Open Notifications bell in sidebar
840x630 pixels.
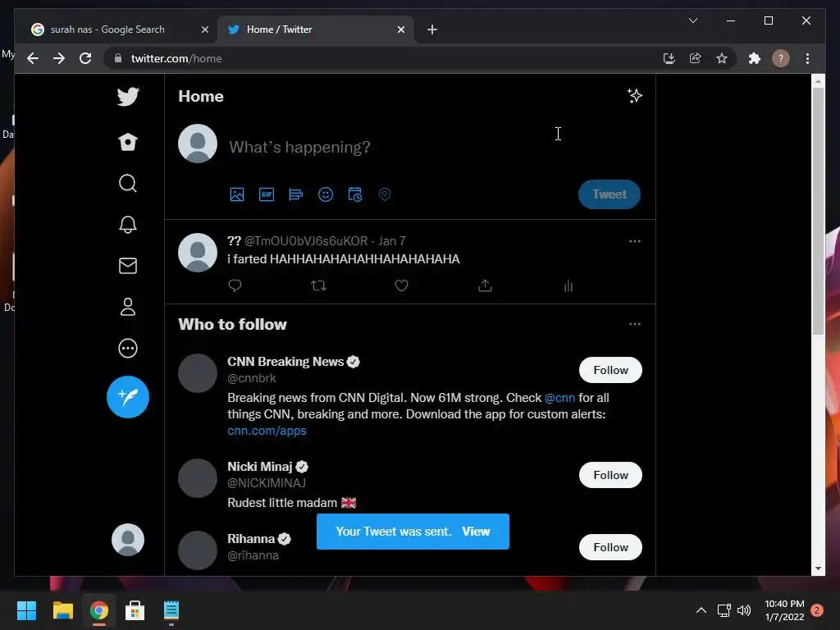coord(128,225)
